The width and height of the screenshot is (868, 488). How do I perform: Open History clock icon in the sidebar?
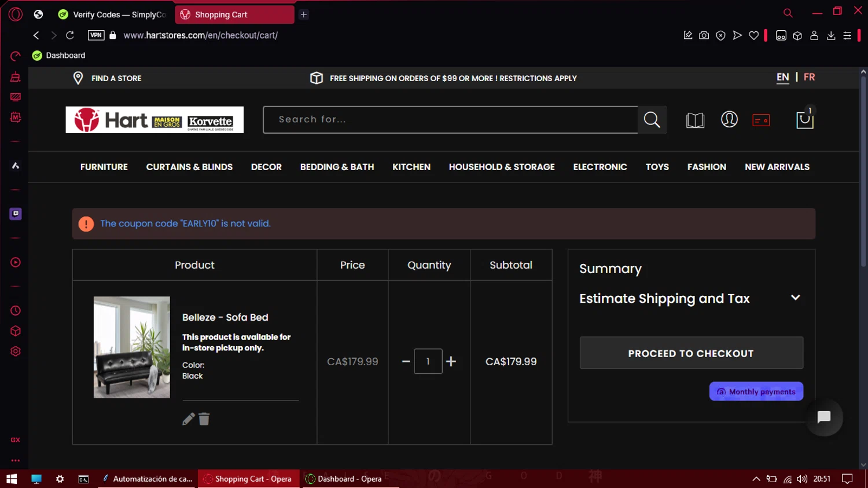16,311
